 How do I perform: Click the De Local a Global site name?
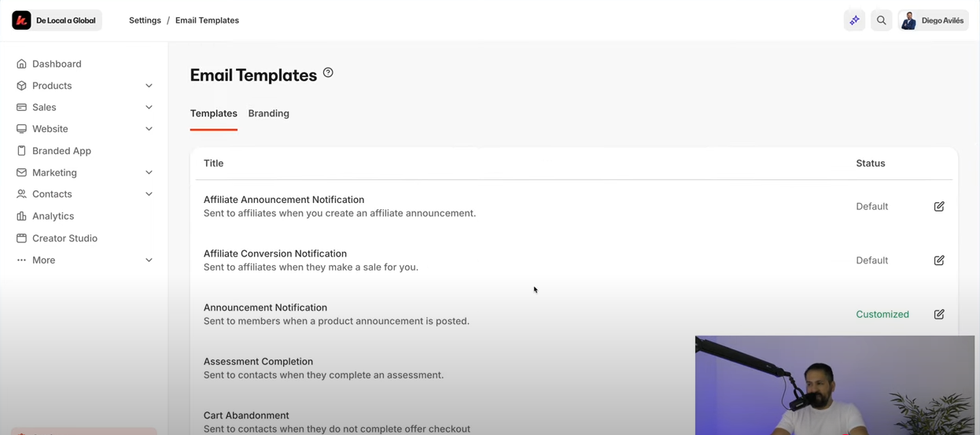tap(66, 20)
